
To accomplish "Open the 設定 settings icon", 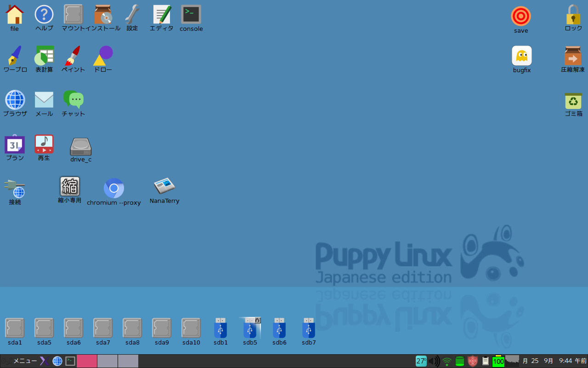I will click(x=132, y=14).
